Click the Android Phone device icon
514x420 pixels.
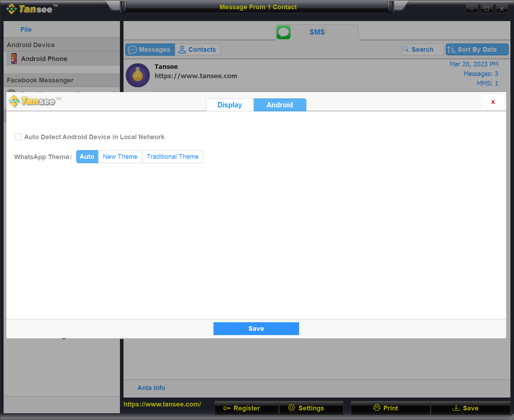click(x=14, y=59)
